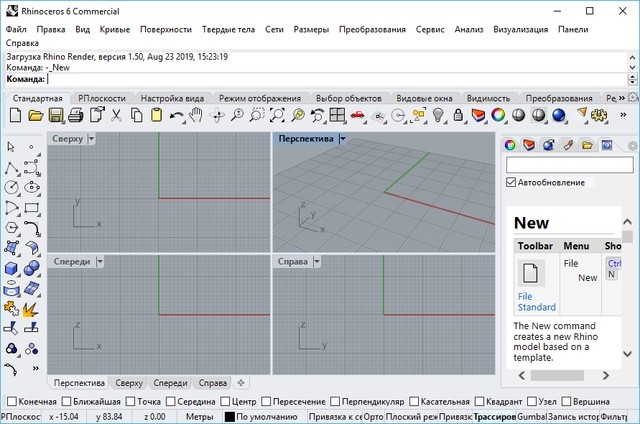
Task: Toggle the Середина osnap checkbox
Action: point(171,402)
